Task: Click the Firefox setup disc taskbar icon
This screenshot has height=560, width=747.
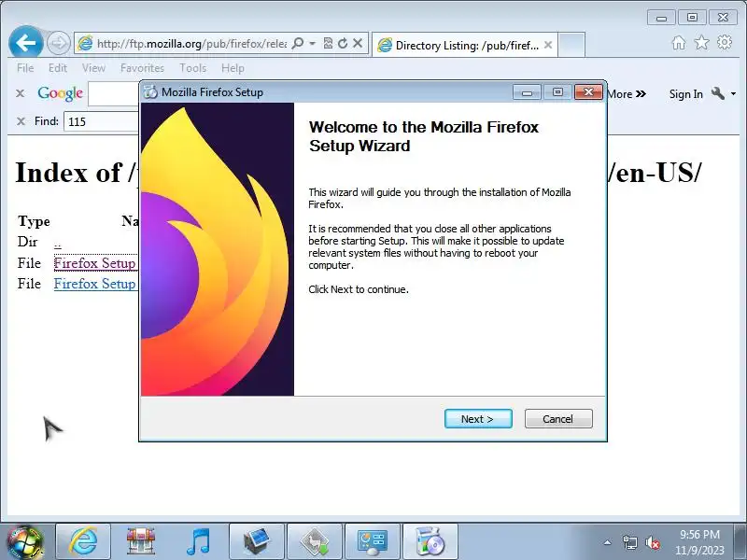Action: [430, 541]
